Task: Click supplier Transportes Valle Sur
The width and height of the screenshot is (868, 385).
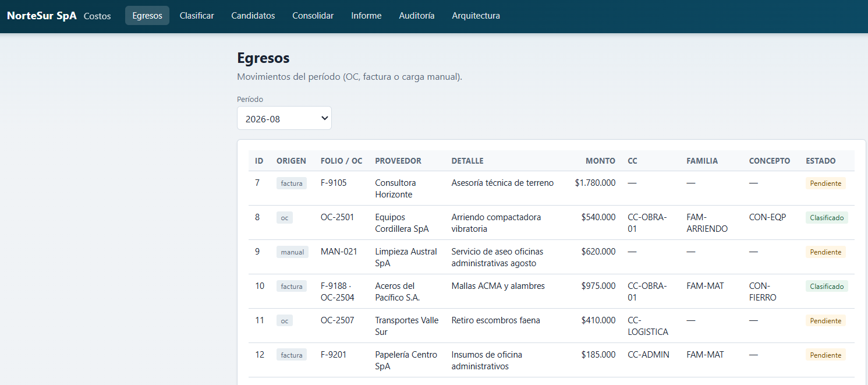Action: pyautogui.click(x=407, y=326)
